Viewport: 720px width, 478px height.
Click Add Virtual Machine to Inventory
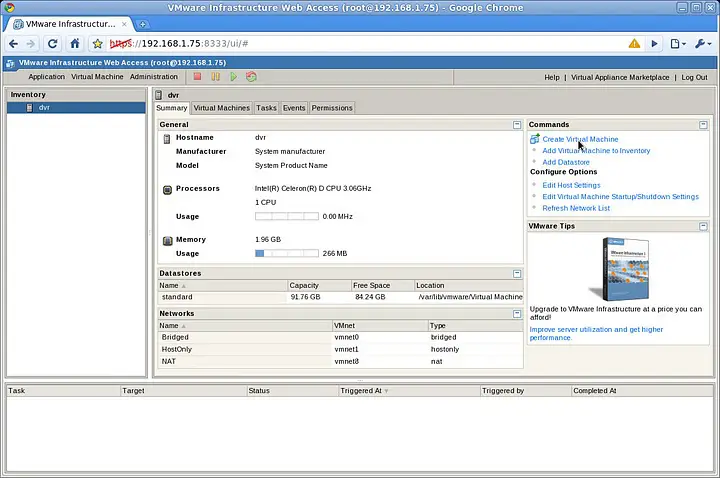click(x=596, y=151)
